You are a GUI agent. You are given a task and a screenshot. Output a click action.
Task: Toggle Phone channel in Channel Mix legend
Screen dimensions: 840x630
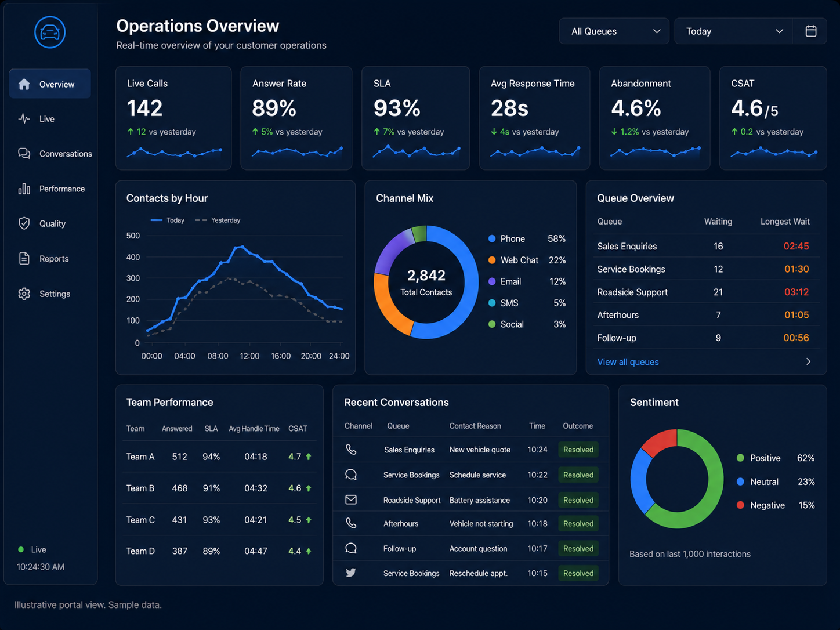pyautogui.click(x=507, y=239)
